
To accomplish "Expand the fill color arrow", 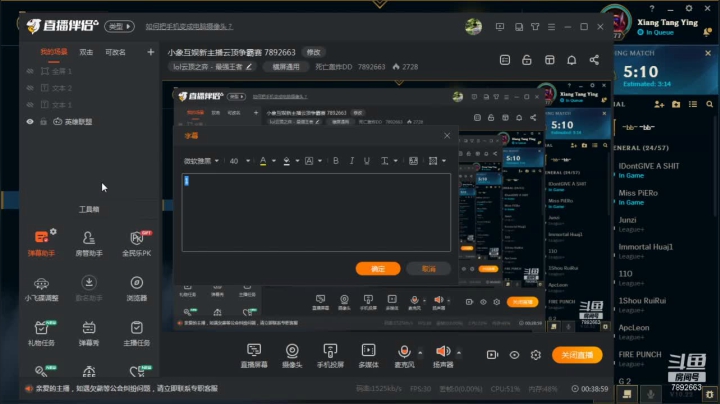I will pyautogui.click(x=297, y=161).
